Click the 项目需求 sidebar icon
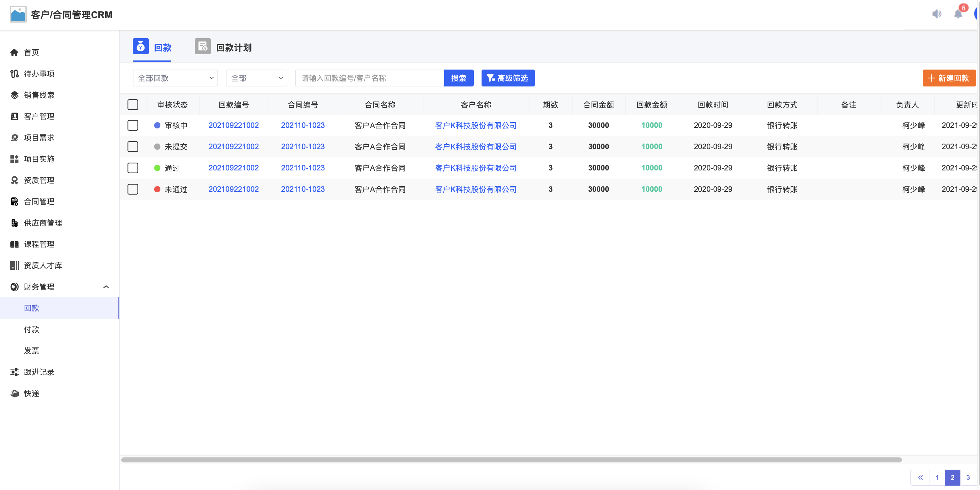Screen dimensions: 980x490 tap(14, 138)
